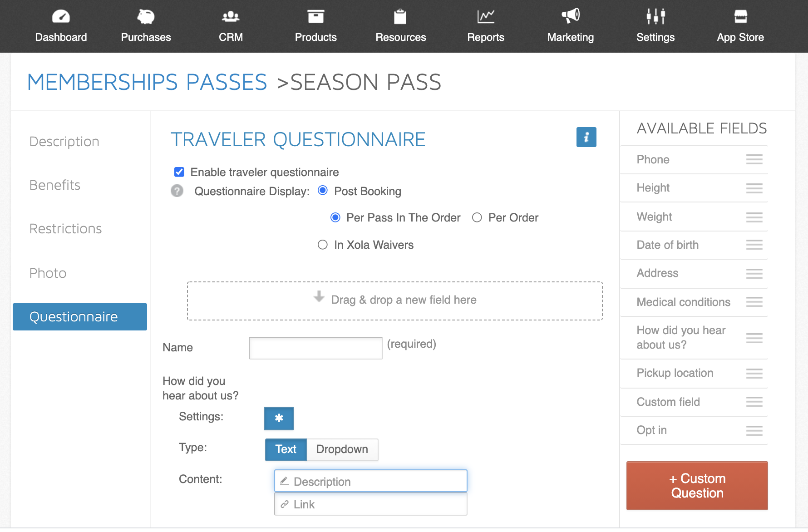Open Settings sliders icon
Image resolution: width=808 pixels, height=532 pixels.
pyautogui.click(x=655, y=16)
